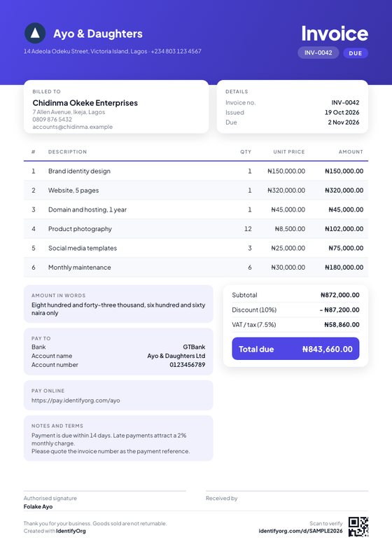Click the amount ₦102,000.00
The width and height of the screenshot is (392, 554).
click(344, 229)
